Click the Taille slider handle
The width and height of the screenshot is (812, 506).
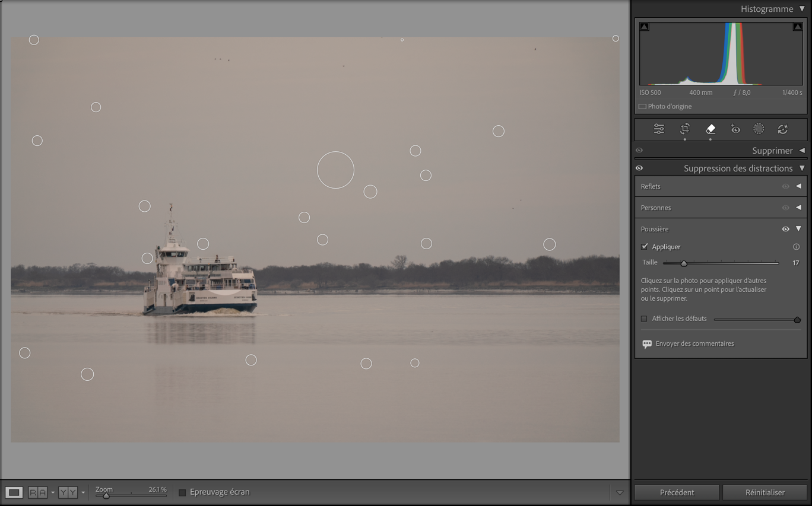click(x=684, y=263)
